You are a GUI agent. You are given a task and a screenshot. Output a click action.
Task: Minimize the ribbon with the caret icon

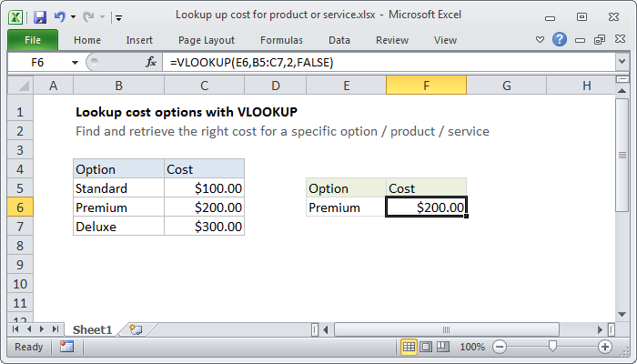click(x=540, y=40)
